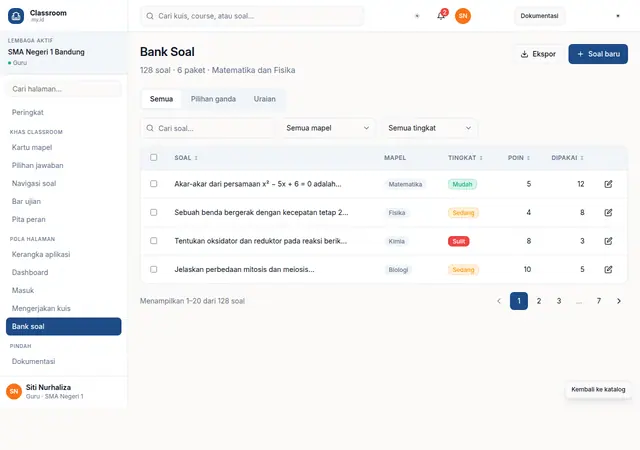Image resolution: width=640 pixels, height=450 pixels.
Task: Go to page 2
Action: point(539,301)
